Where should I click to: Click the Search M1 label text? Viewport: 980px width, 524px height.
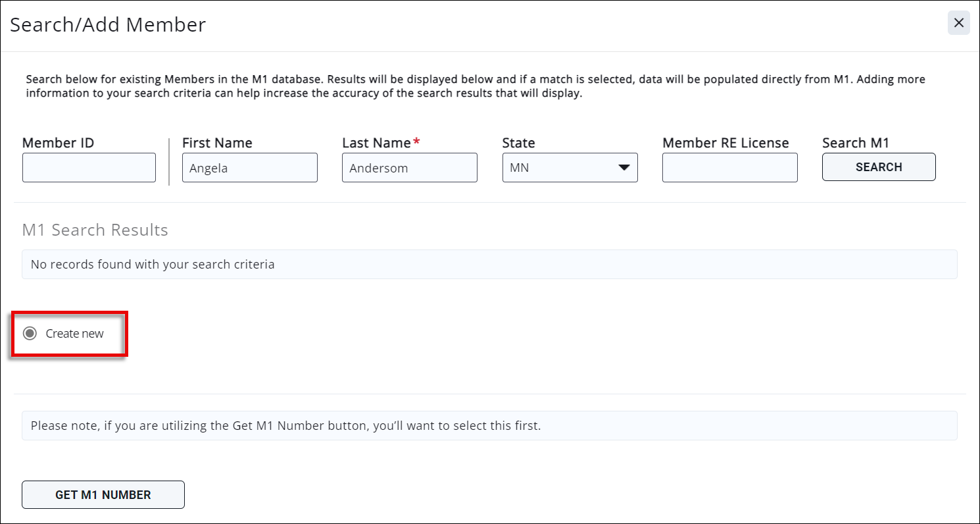[x=855, y=142]
